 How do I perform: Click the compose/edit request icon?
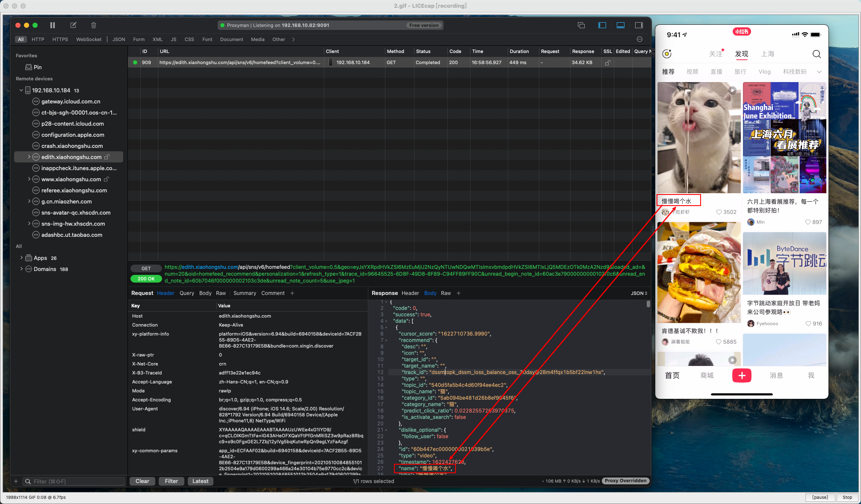(x=73, y=25)
